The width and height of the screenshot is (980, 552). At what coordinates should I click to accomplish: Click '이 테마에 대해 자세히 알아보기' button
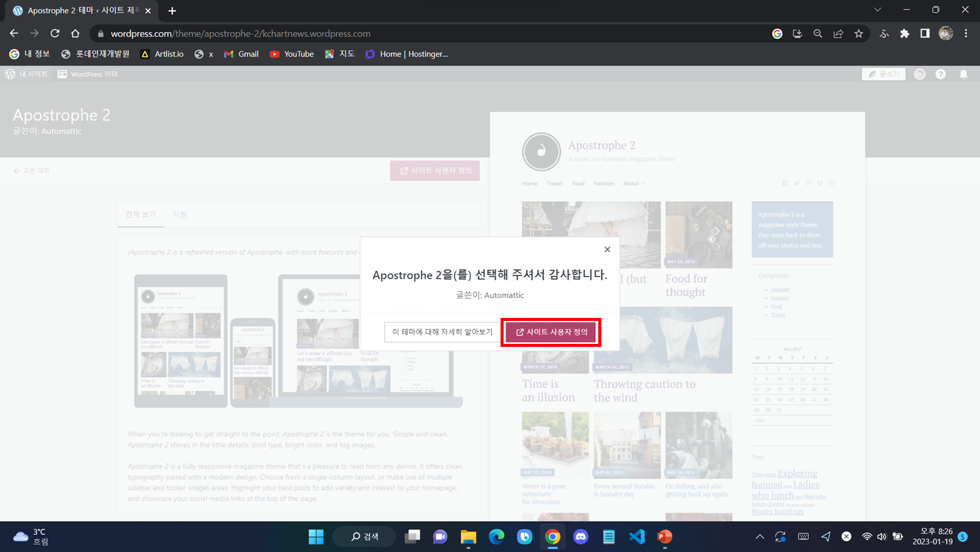pos(442,332)
